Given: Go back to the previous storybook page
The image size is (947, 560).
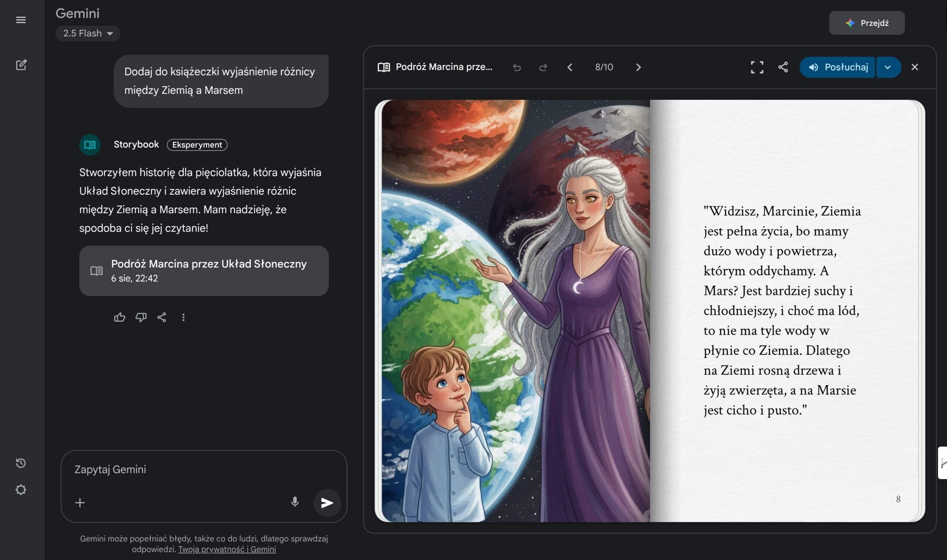Looking at the screenshot, I should pyautogui.click(x=570, y=67).
